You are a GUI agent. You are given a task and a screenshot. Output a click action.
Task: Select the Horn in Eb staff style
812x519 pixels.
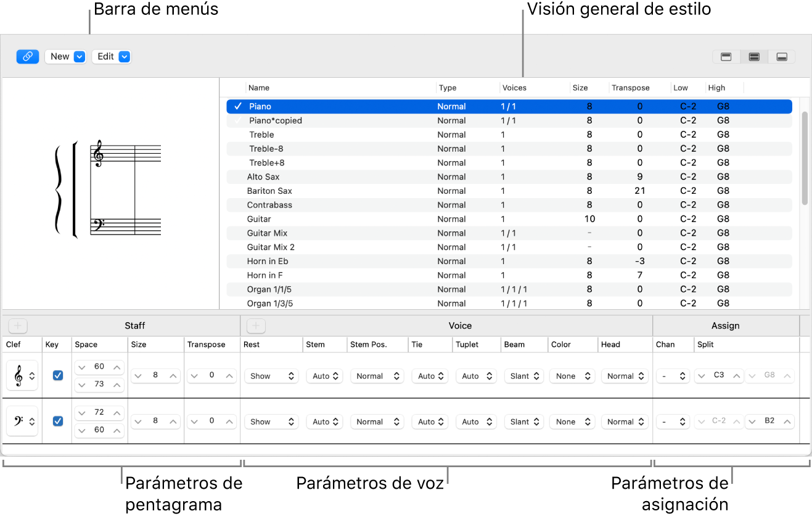(x=268, y=261)
